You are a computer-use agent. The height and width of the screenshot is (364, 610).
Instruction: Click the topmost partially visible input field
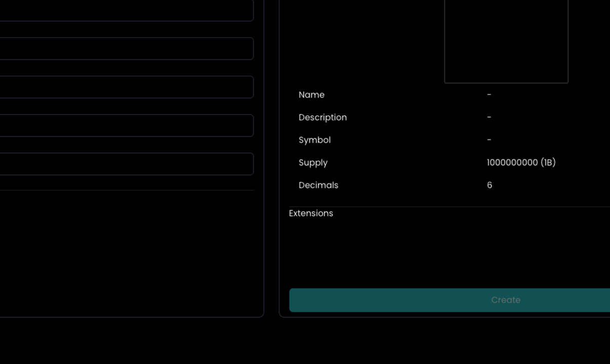[x=127, y=11]
